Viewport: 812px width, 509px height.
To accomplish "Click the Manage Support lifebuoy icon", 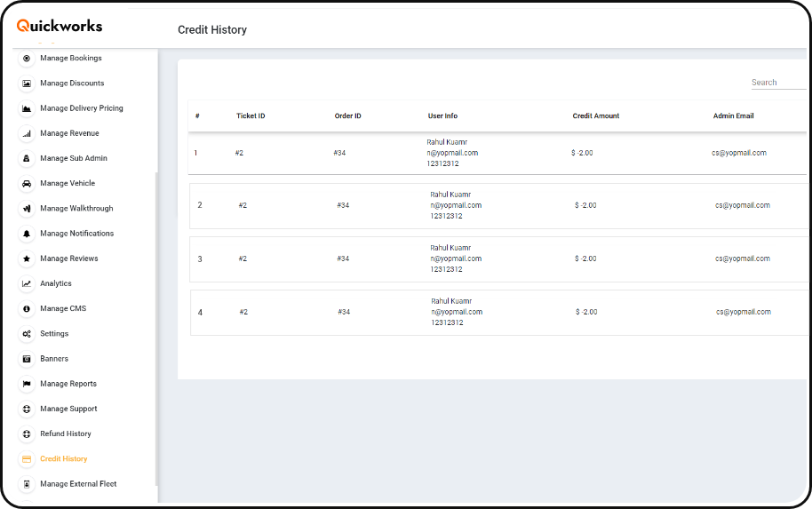I will click(27, 409).
